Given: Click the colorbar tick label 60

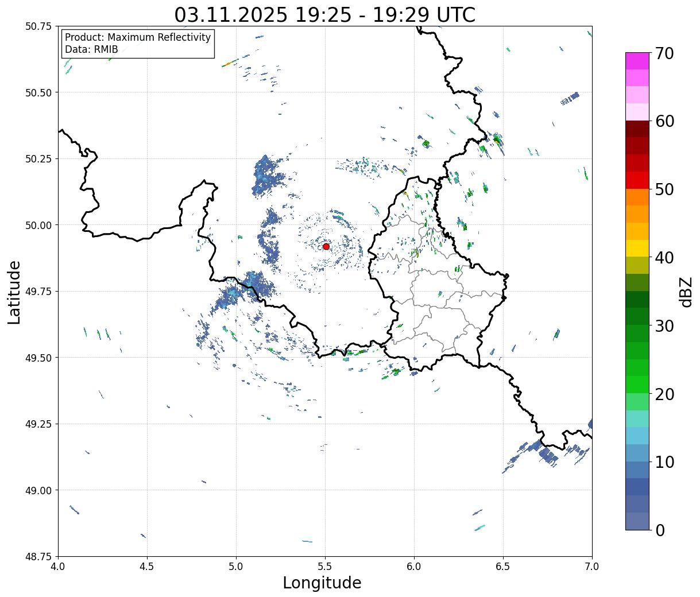Looking at the screenshot, I should [665, 121].
